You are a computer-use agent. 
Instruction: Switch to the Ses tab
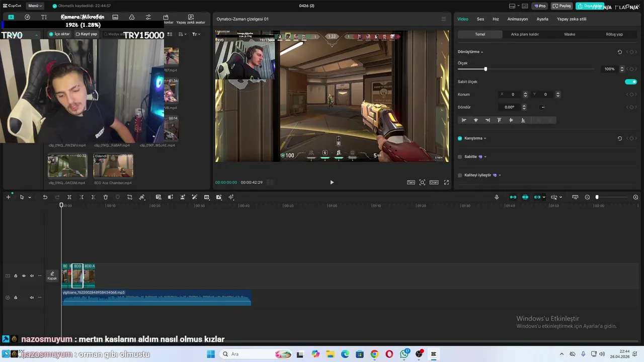coord(480,19)
